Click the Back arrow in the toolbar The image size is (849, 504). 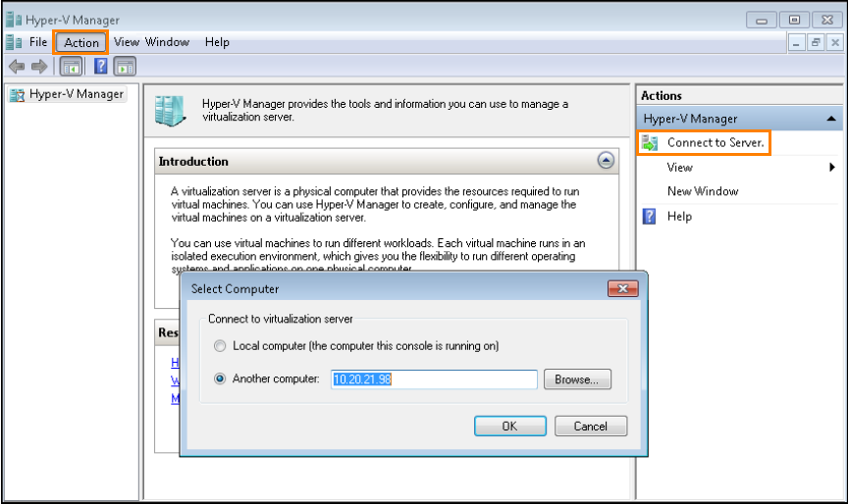[17, 67]
